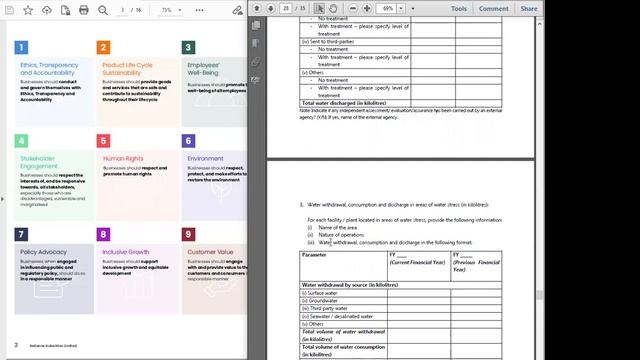The image size is (640, 360).
Task: Open the Comment pane
Action: click(493, 8)
